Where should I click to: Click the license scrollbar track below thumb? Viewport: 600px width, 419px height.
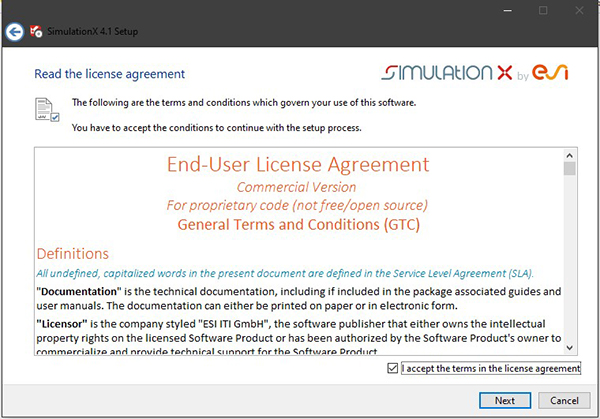pyautogui.click(x=569, y=258)
